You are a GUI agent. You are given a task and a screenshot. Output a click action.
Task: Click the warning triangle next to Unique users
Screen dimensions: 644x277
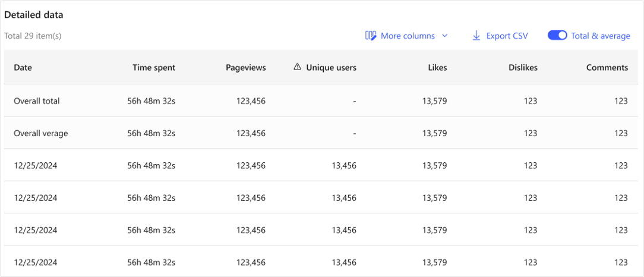[298, 67]
